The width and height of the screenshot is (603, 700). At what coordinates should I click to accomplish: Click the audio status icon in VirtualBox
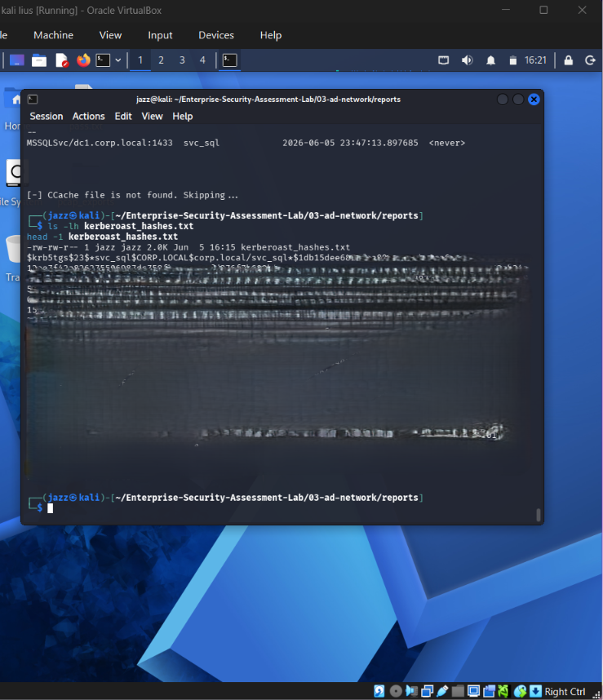[x=411, y=691]
